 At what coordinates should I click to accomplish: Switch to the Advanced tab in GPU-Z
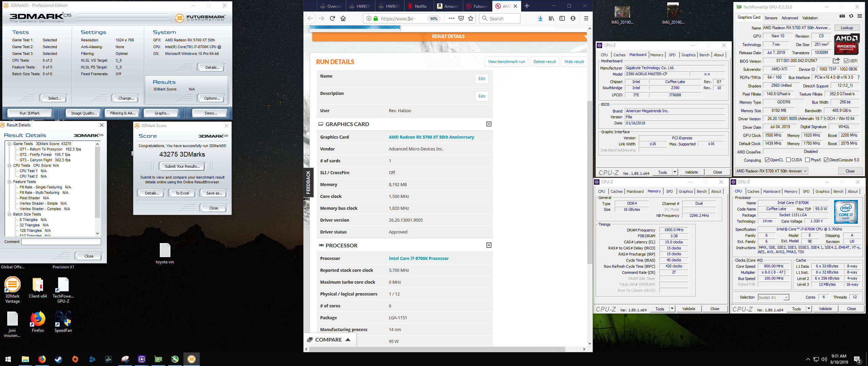(x=790, y=18)
